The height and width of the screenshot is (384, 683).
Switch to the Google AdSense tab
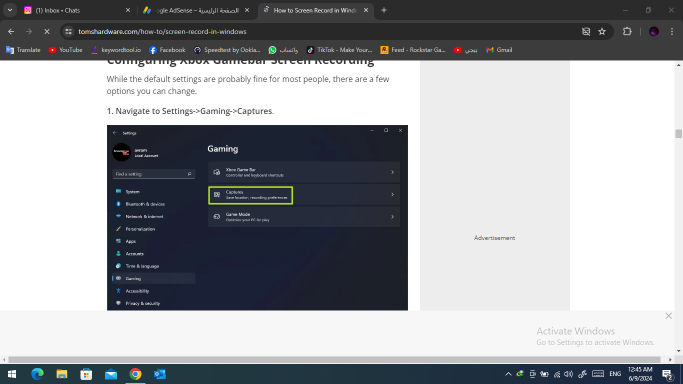pyautogui.click(x=196, y=10)
